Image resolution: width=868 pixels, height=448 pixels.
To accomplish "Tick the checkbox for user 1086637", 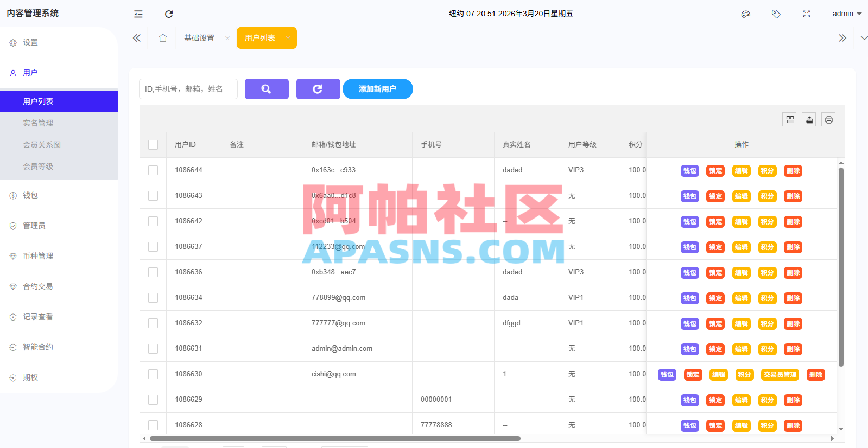I will [153, 247].
